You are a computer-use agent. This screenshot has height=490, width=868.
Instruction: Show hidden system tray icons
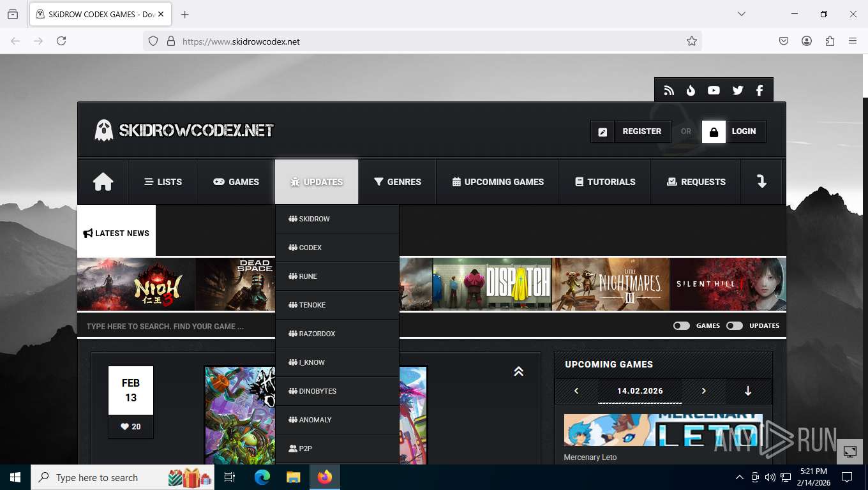click(740, 477)
